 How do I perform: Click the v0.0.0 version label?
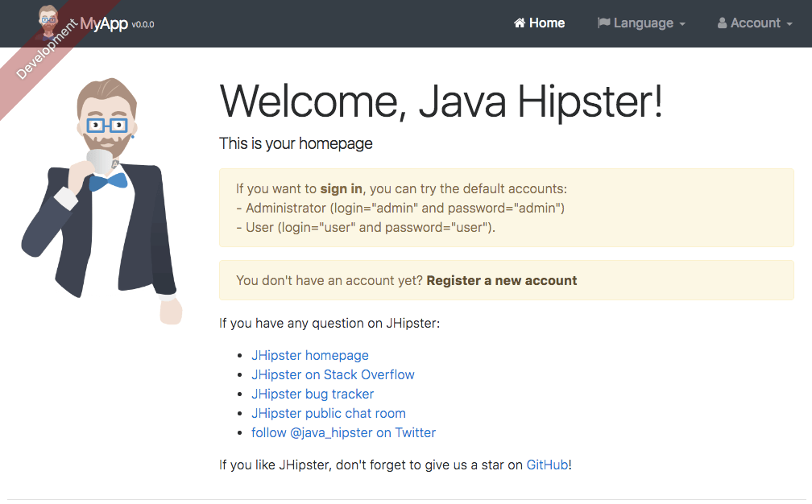tap(143, 25)
